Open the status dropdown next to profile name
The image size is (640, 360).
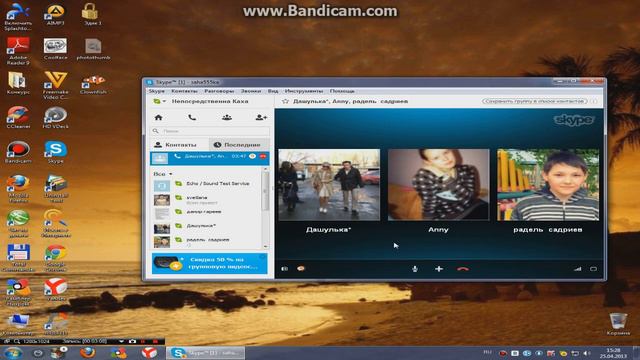coord(160,101)
